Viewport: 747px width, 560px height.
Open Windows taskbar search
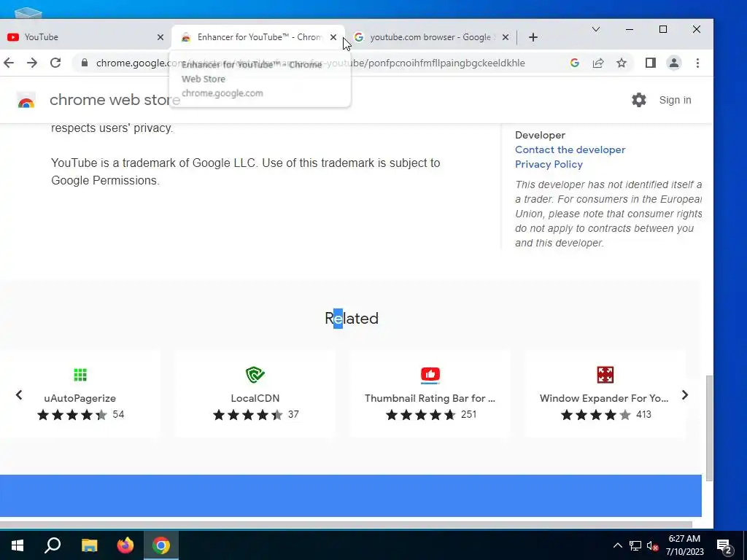point(53,545)
